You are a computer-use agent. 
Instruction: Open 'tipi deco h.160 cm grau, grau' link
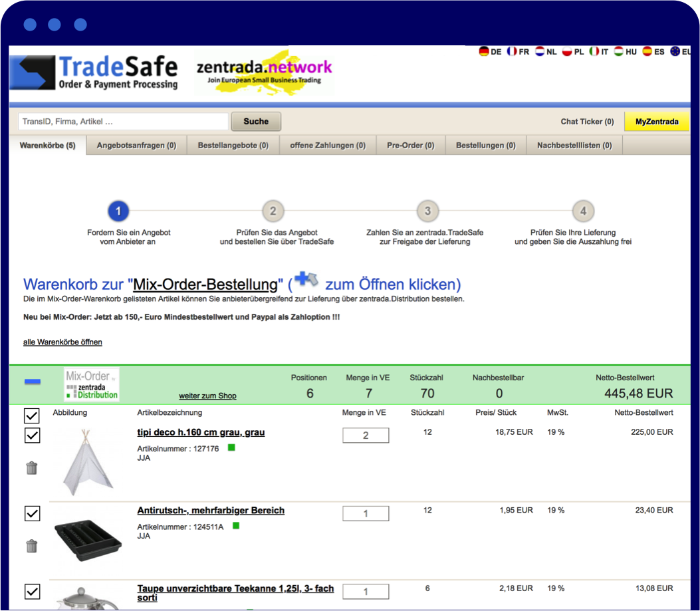pyautogui.click(x=201, y=432)
